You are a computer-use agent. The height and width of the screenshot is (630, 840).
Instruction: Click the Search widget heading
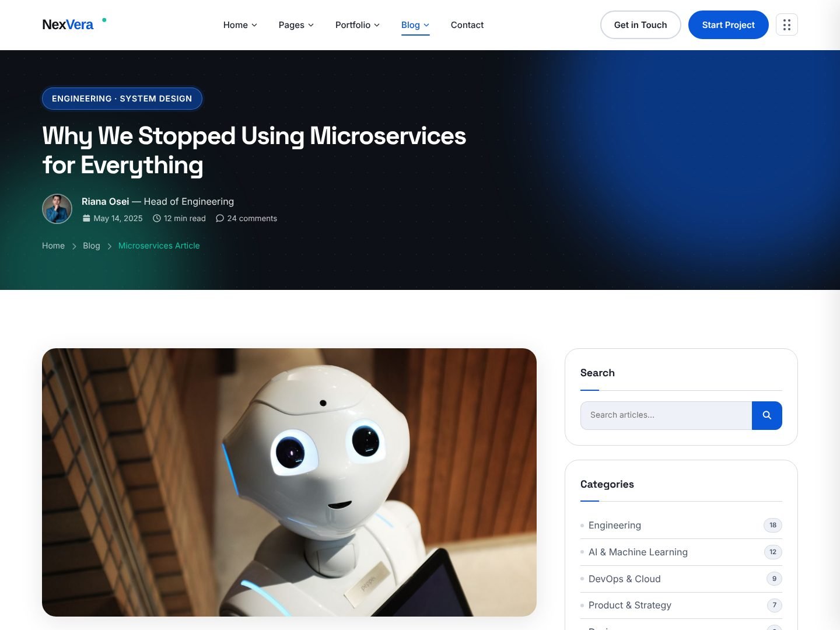597,373
